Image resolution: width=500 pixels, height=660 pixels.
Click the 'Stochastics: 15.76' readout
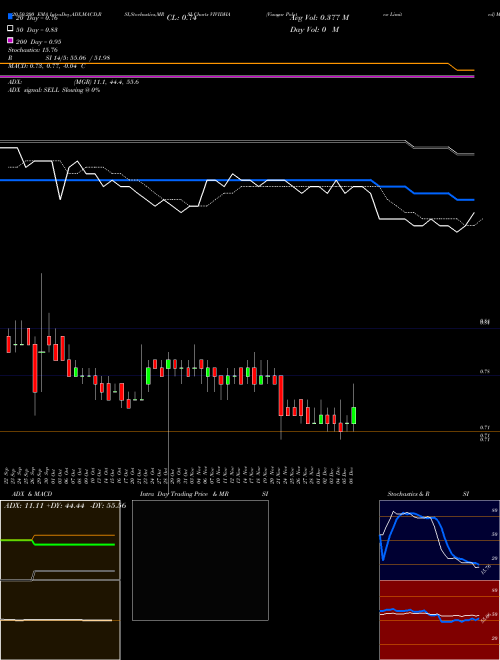click(x=32, y=50)
